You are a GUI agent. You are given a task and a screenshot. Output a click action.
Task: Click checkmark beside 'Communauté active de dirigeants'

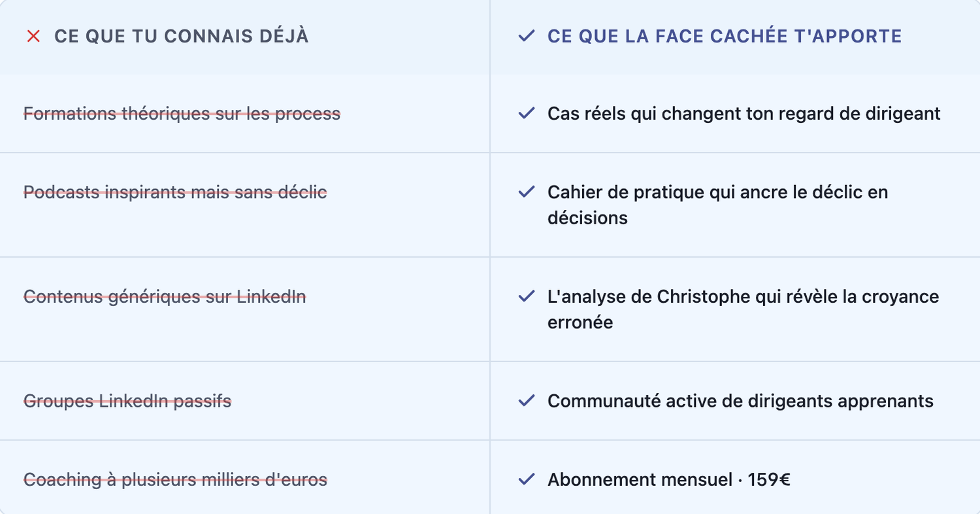coord(526,401)
